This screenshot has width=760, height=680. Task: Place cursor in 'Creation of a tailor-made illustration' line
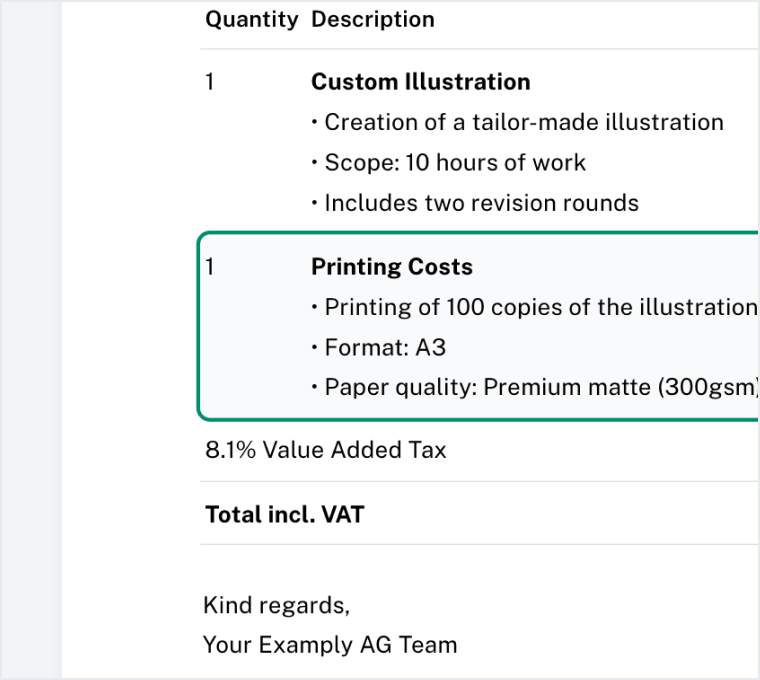click(x=523, y=123)
